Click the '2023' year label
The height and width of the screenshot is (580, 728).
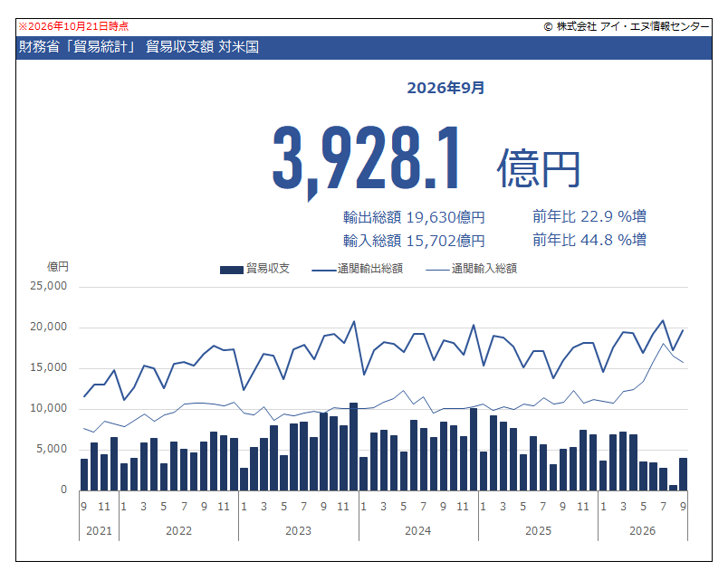tap(298, 531)
